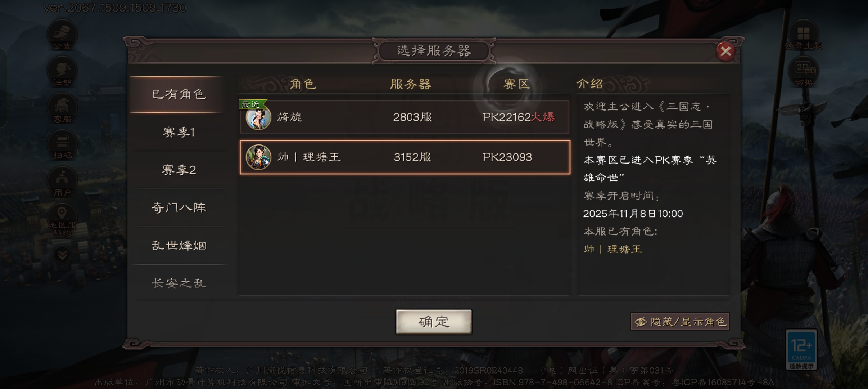868x389 pixels.
Task: Open the 登录主题 login theme icon
Action: click(804, 35)
